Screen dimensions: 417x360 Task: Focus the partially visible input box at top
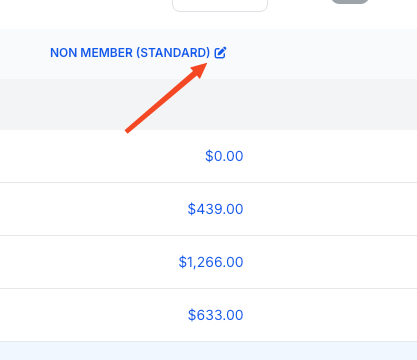220,5
